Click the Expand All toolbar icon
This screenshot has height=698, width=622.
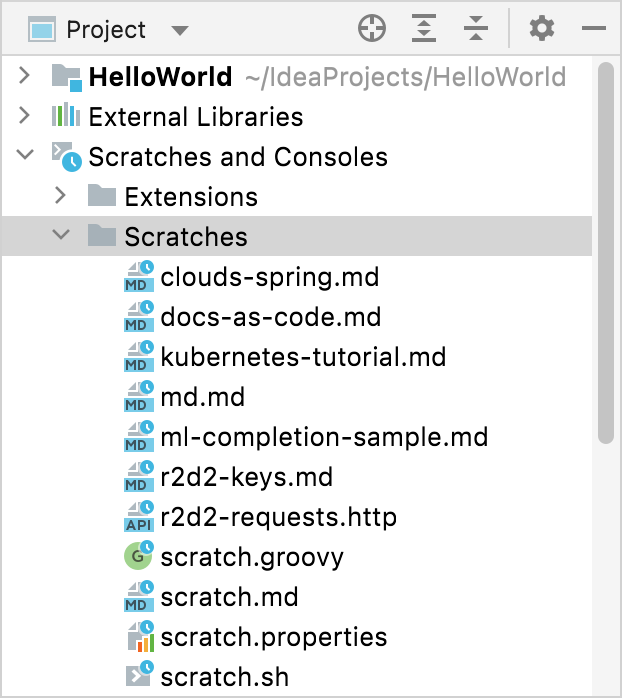pos(424,28)
